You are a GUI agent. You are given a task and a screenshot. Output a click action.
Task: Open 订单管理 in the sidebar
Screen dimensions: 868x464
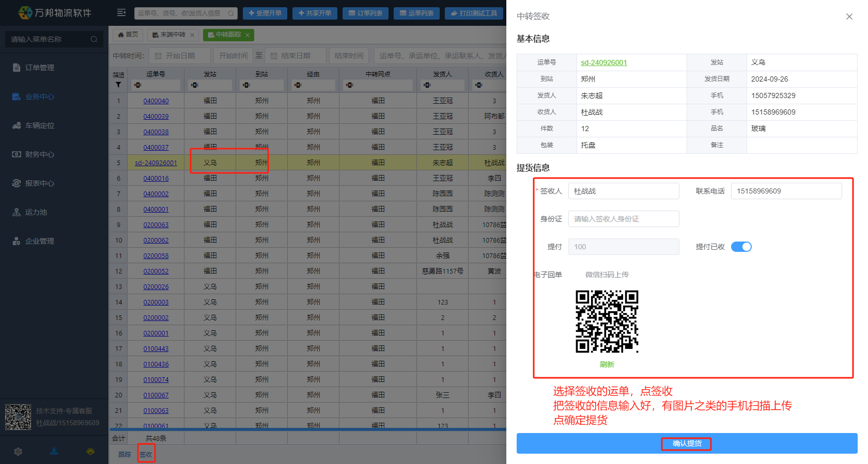click(x=40, y=68)
